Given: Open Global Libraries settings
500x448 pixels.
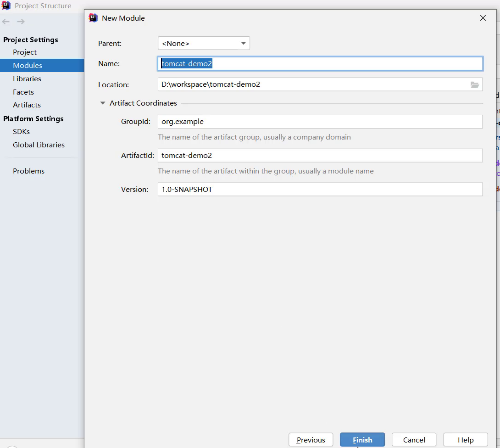Looking at the screenshot, I should [x=39, y=145].
